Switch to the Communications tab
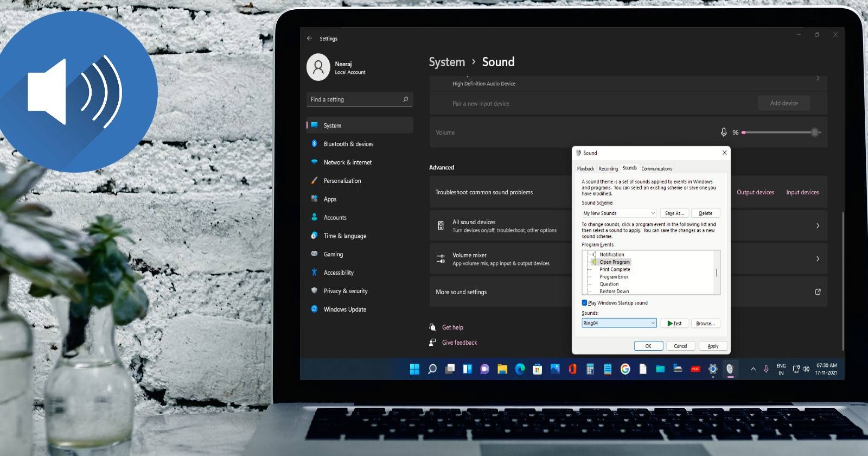The height and width of the screenshot is (456, 868). 656,169
